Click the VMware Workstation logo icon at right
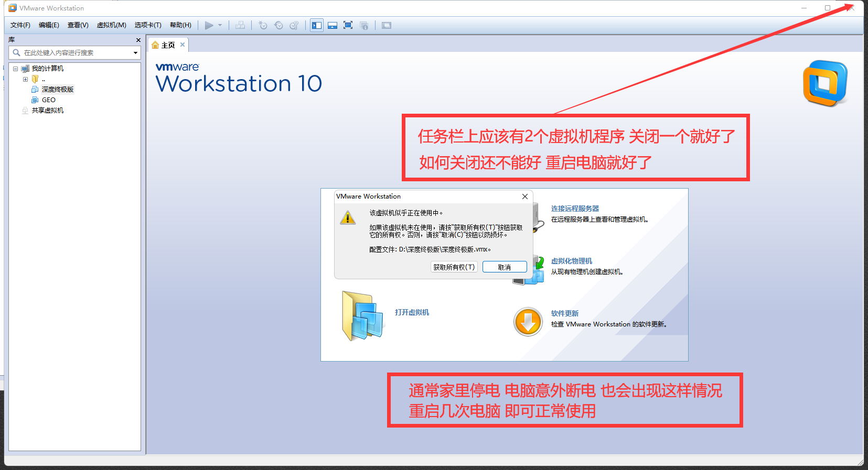The height and width of the screenshot is (470, 868). click(x=825, y=83)
